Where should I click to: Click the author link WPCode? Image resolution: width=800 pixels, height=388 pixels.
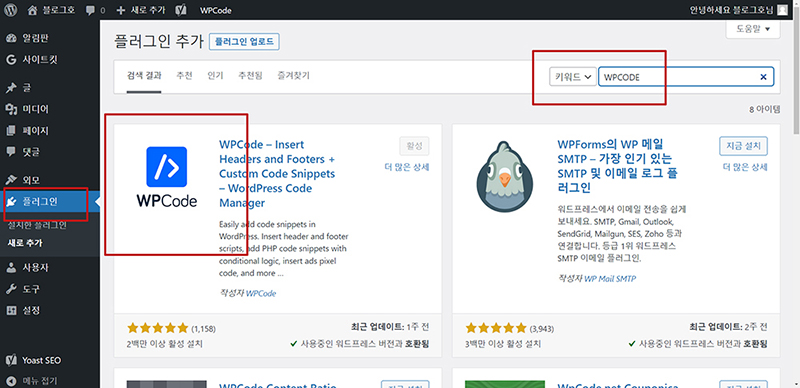pos(261,294)
